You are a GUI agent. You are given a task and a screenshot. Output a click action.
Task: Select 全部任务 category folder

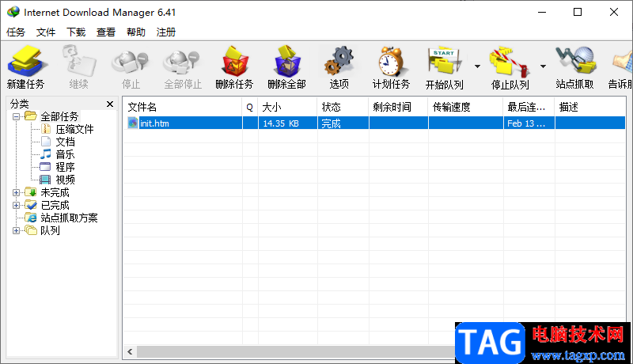click(59, 116)
